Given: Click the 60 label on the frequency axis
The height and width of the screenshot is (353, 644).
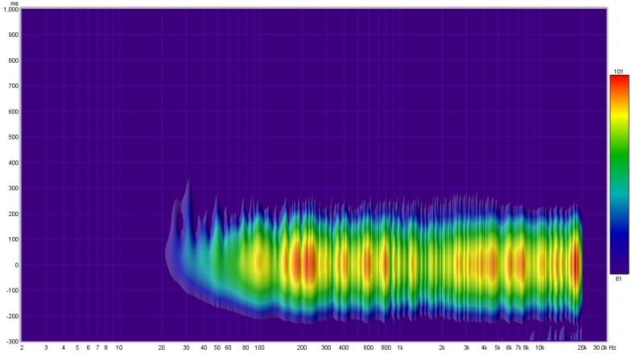Looking at the screenshot, I should [229, 347].
